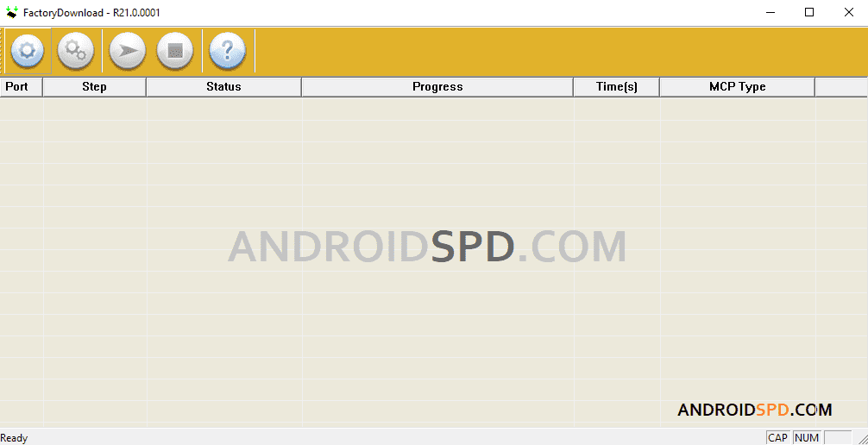Click the Load Packet single-gear icon
This screenshot has width=868, height=445.
(28, 51)
